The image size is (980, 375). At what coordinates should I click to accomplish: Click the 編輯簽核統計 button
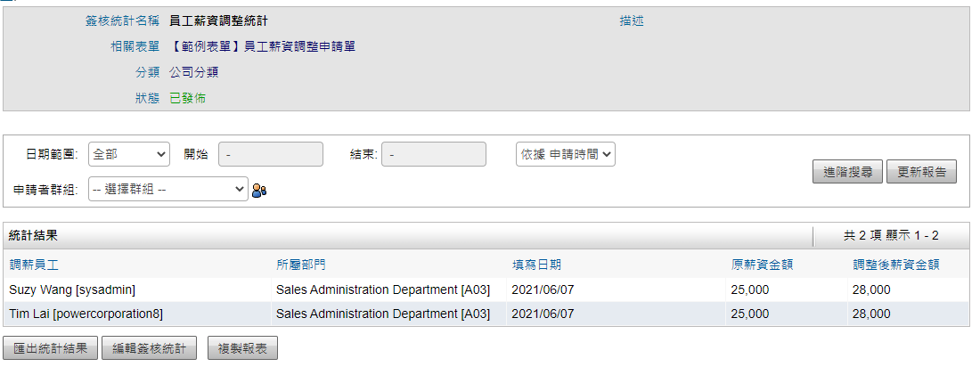click(x=150, y=348)
